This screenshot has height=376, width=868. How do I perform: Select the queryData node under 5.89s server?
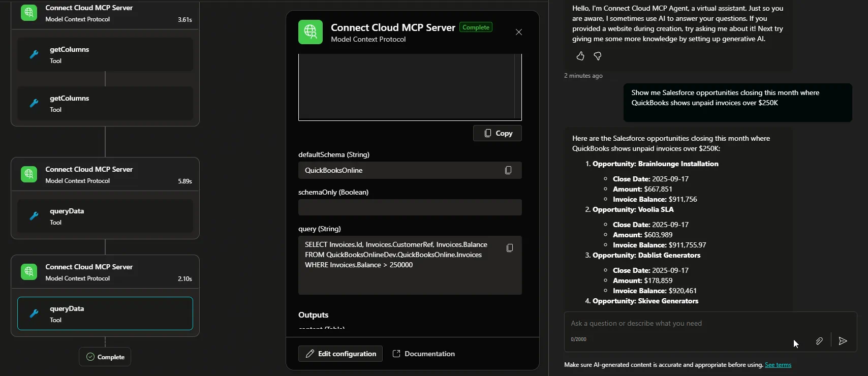point(105,216)
